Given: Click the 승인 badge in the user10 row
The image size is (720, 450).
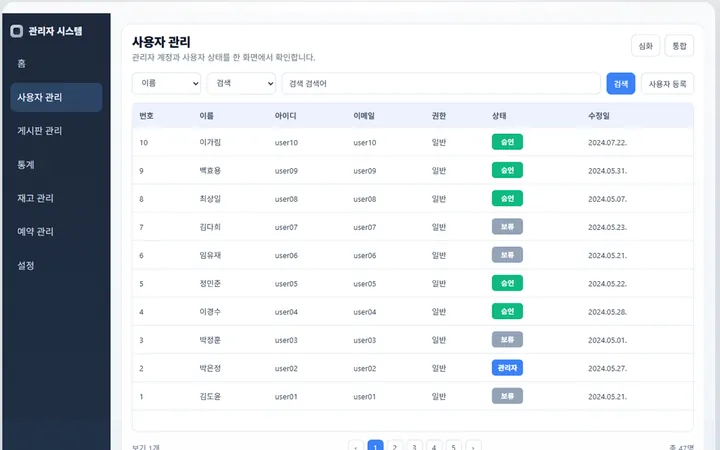Looking at the screenshot, I should click(507, 142).
